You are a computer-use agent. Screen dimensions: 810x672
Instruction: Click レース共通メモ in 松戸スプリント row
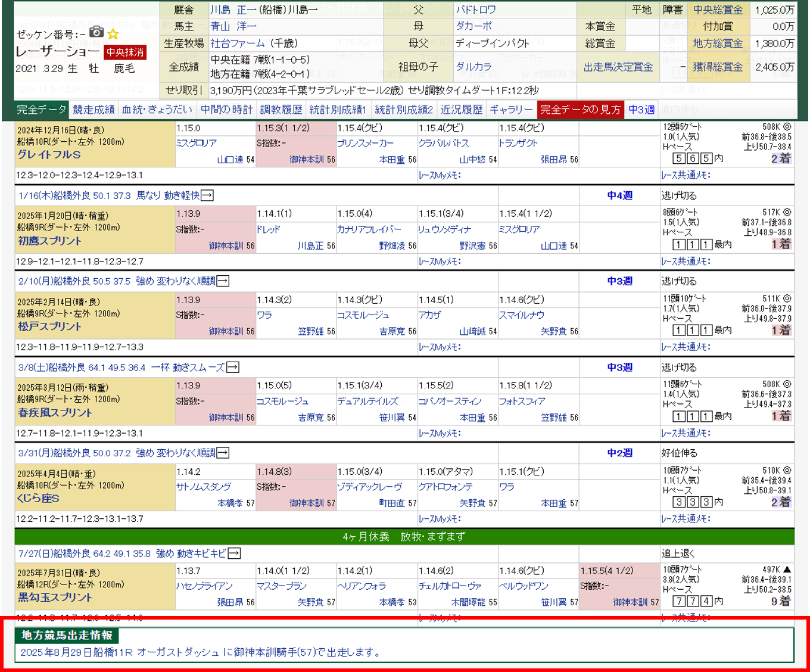(x=686, y=347)
